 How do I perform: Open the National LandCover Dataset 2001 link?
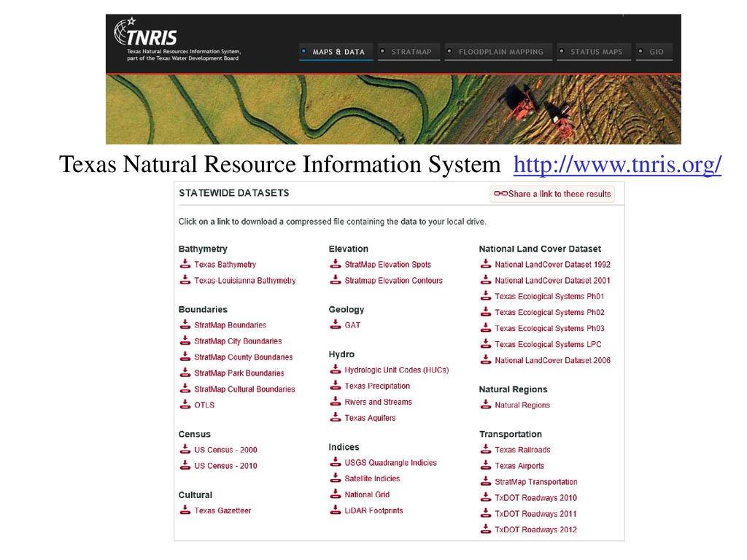[x=552, y=281]
